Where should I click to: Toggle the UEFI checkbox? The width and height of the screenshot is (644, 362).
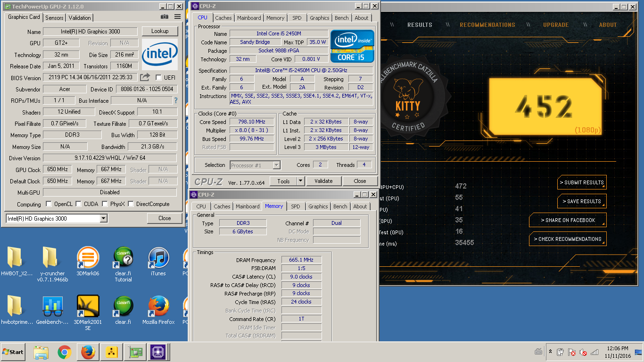(x=158, y=77)
